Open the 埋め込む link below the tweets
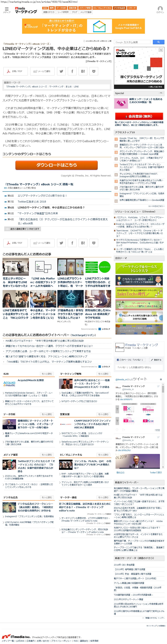The height and width of the screenshot is (644, 167). pyautogui.click(x=120, y=473)
